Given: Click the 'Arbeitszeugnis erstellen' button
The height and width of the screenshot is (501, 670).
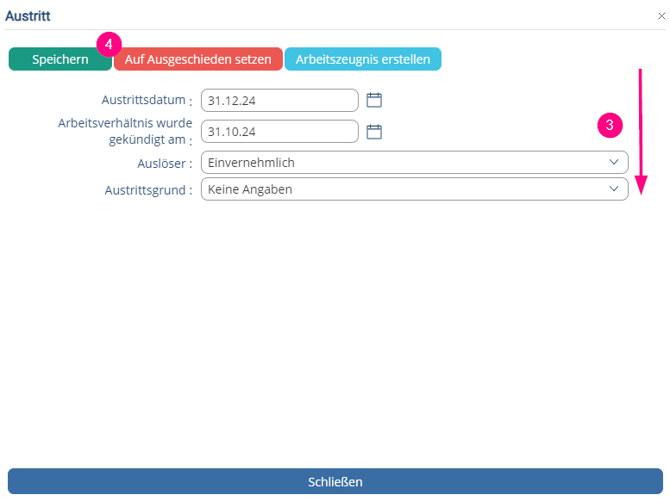Looking at the screenshot, I should coord(363,59).
